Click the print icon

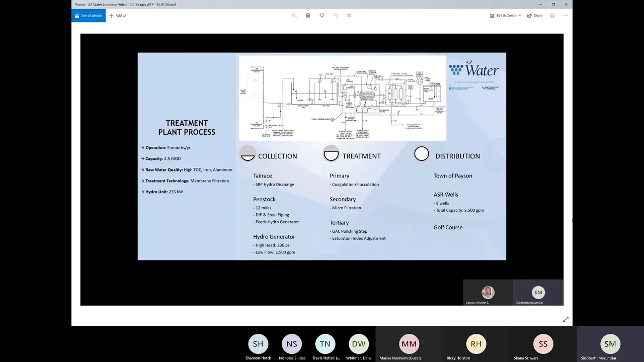552,16
